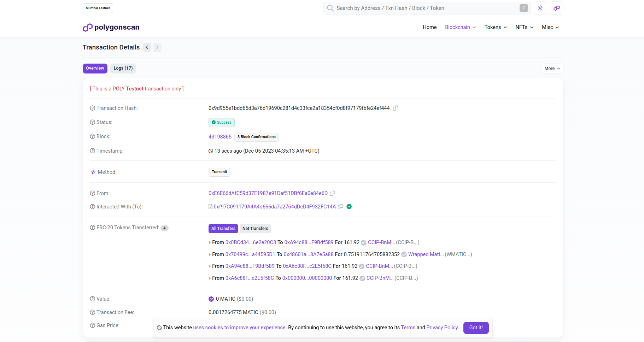This screenshot has height=342, width=644.
Task: Click the Transaction Fee help icon
Action: (x=93, y=312)
